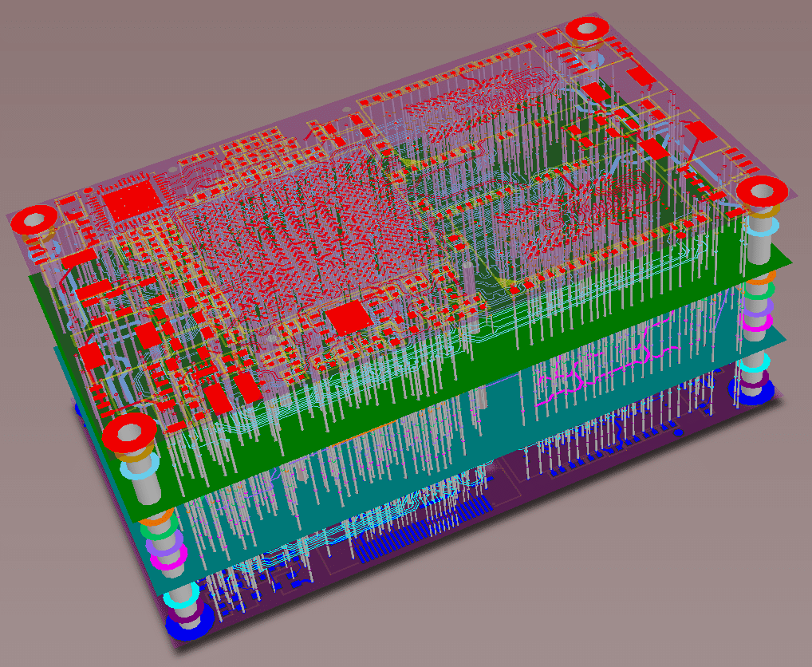The width and height of the screenshot is (812, 667).
Task: Click the magenta ring on the front standoff
Action: coord(169,560)
